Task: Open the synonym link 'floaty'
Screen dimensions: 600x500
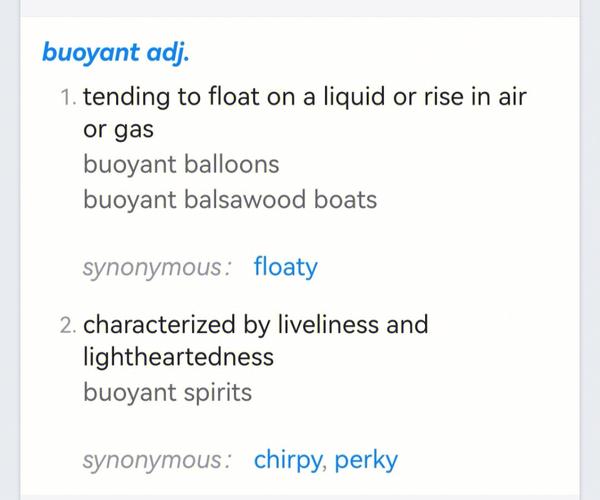Action: 285,267
